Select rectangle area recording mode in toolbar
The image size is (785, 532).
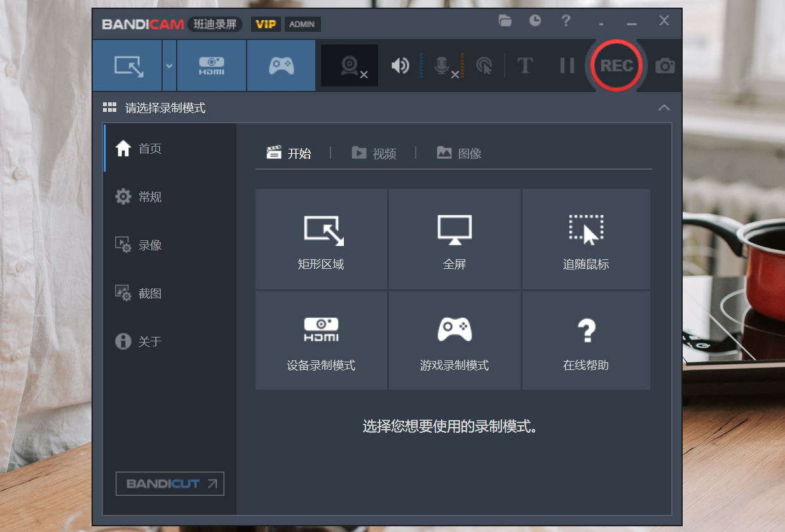[127, 65]
